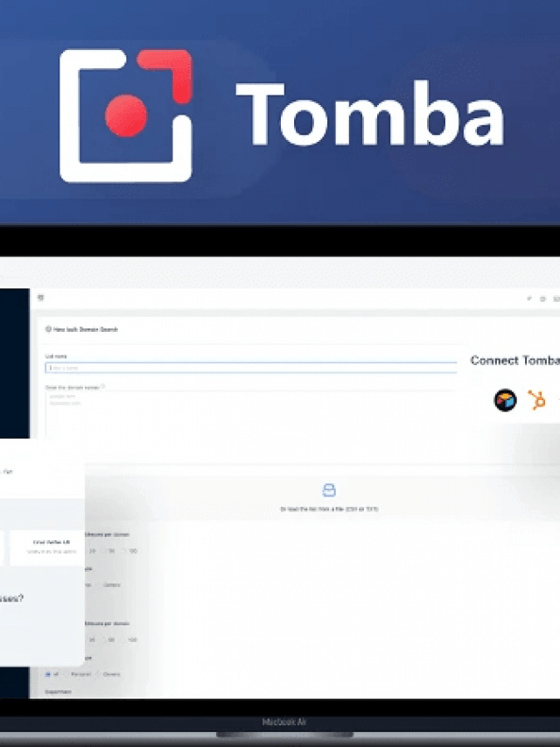Select the 'All' email type radio button

pyautogui.click(x=48, y=674)
